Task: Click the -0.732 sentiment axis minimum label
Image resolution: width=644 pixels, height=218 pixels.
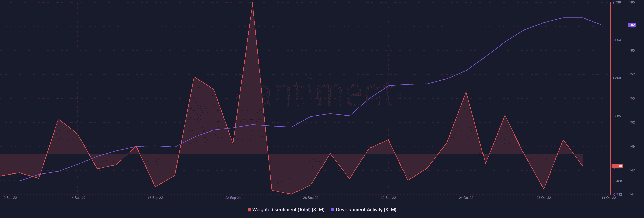Action: (617, 194)
